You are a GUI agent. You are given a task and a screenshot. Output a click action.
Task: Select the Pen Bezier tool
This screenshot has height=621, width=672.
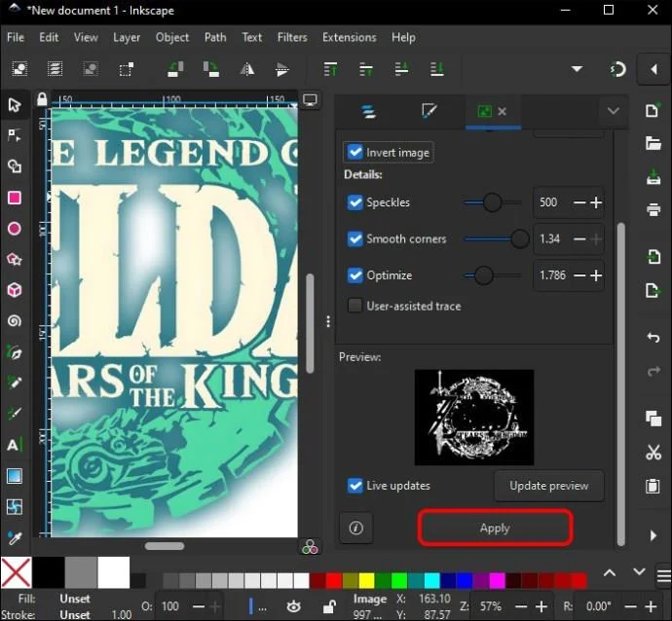15,352
